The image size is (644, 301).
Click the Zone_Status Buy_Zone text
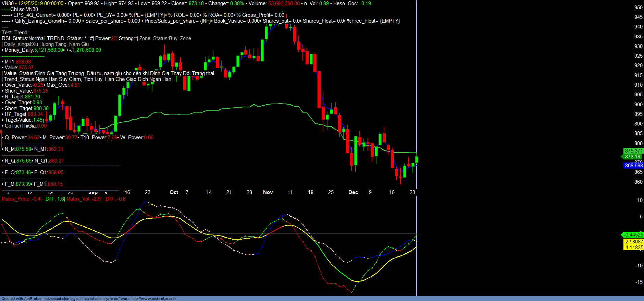(x=165, y=38)
